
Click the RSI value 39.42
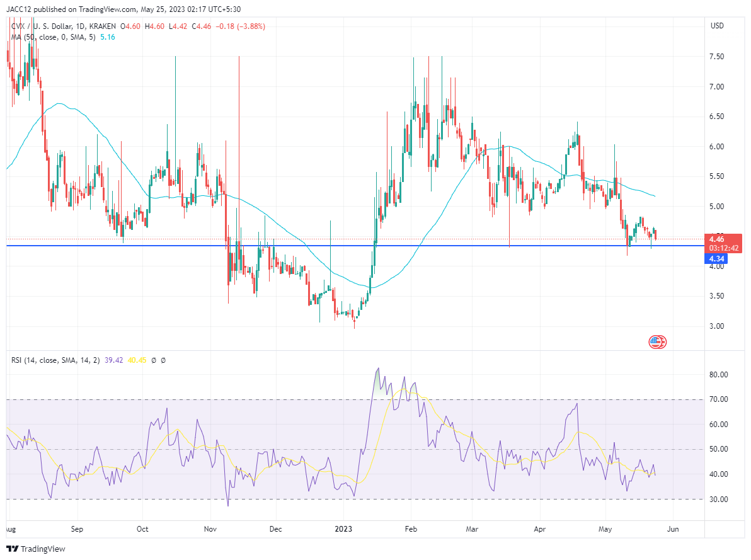tap(114, 360)
